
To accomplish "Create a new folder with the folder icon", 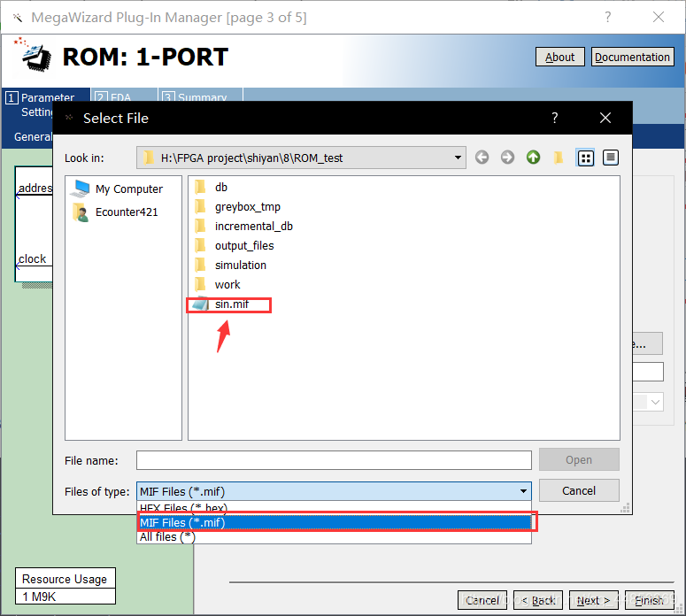I will coord(559,157).
